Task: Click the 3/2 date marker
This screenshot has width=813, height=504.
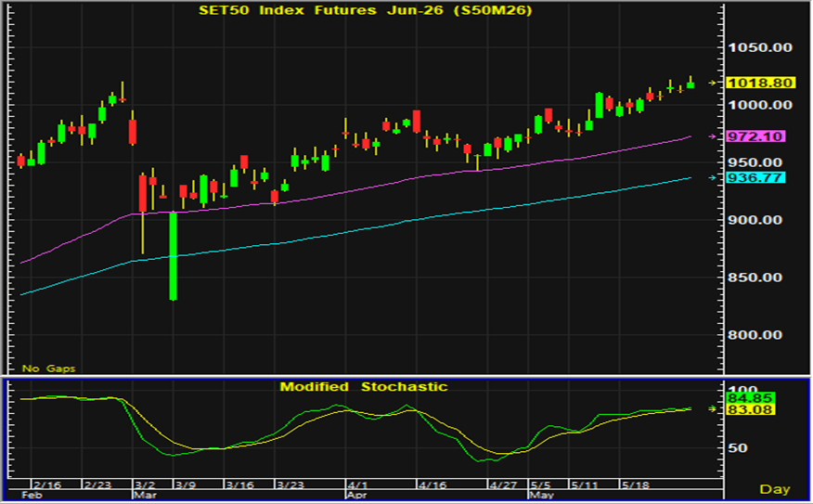Action: [145, 485]
